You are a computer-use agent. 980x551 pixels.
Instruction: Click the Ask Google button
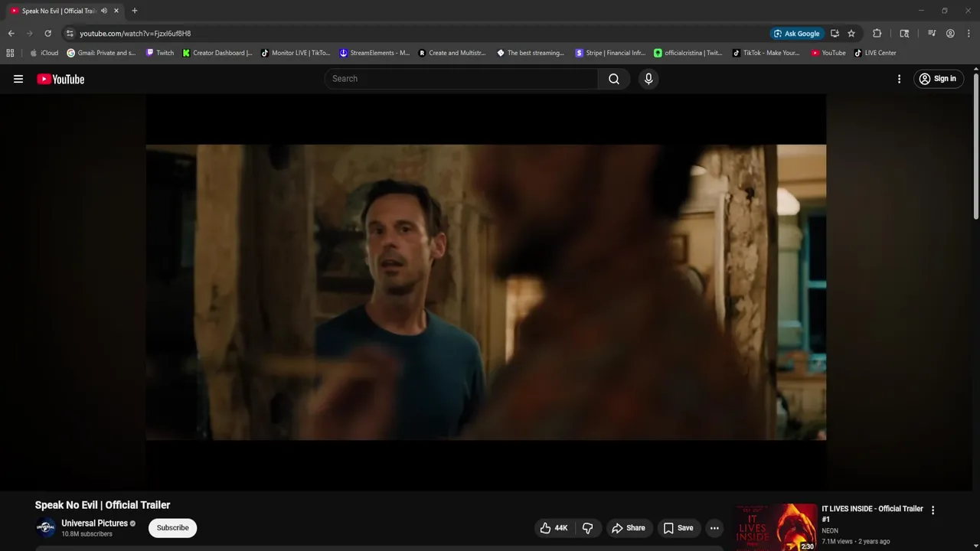[x=796, y=34]
